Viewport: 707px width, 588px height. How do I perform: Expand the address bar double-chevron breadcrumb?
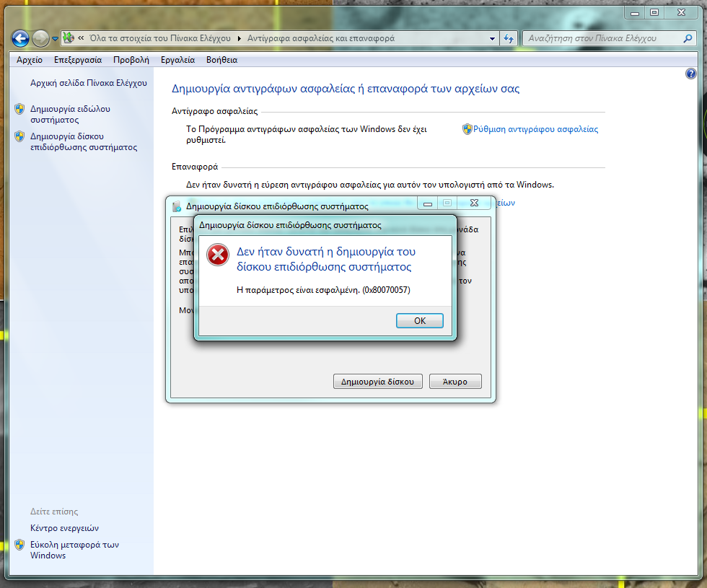pyautogui.click(x=81, y=38)
